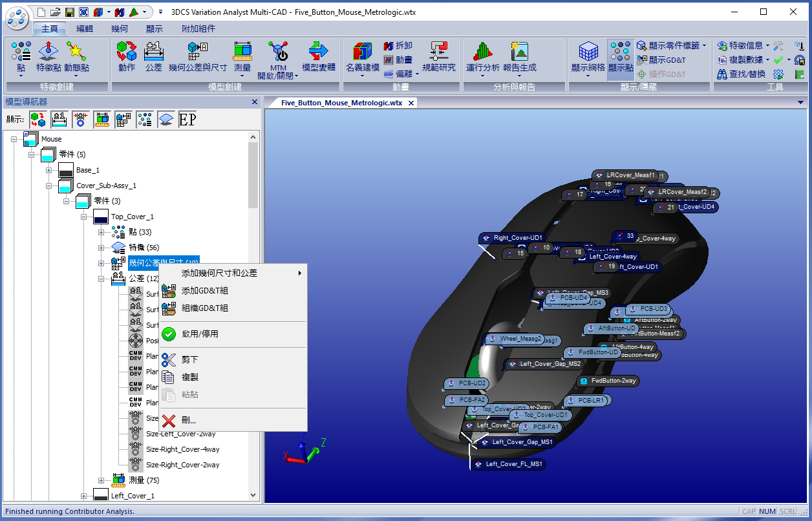Screen dimensions: 812x521
Task: Choose 複製 in the context menu
Action: pos(233,377)
